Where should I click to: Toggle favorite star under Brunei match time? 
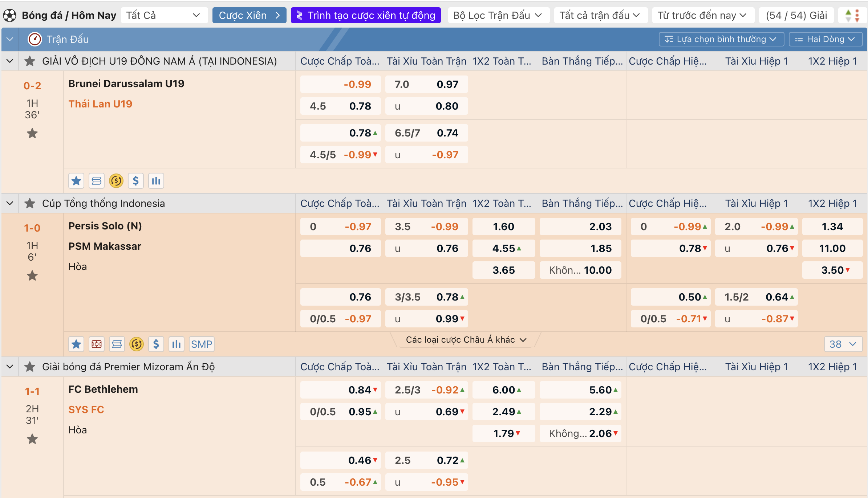(32, 134)
